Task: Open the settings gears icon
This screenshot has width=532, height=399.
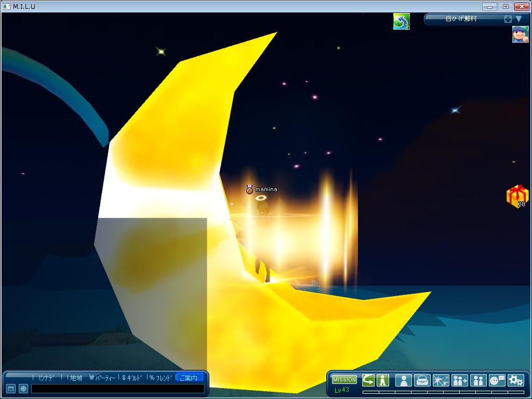Action: pos(516,380)
